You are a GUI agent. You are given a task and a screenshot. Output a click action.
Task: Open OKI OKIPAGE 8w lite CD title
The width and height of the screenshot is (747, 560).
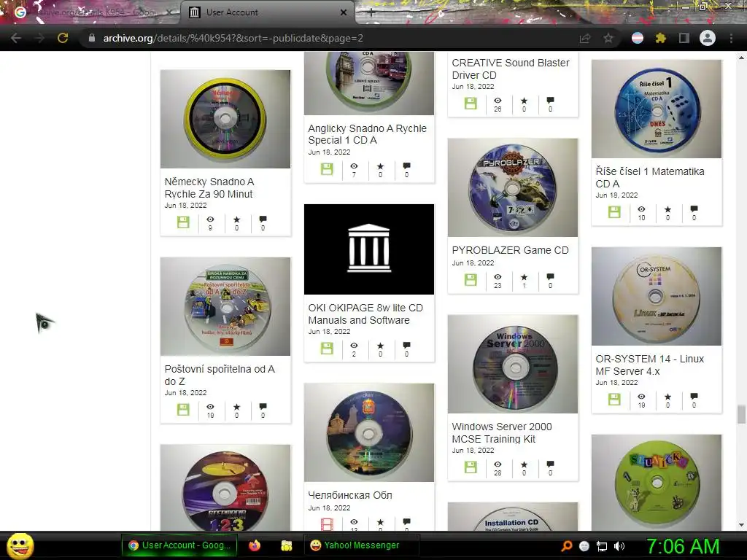(x=365, y=314)
